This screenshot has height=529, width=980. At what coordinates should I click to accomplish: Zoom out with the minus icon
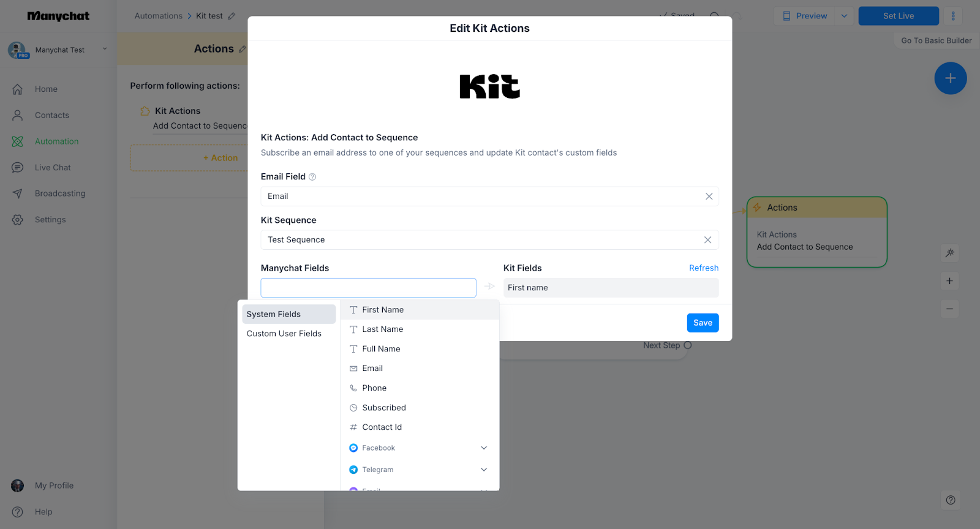949,309
